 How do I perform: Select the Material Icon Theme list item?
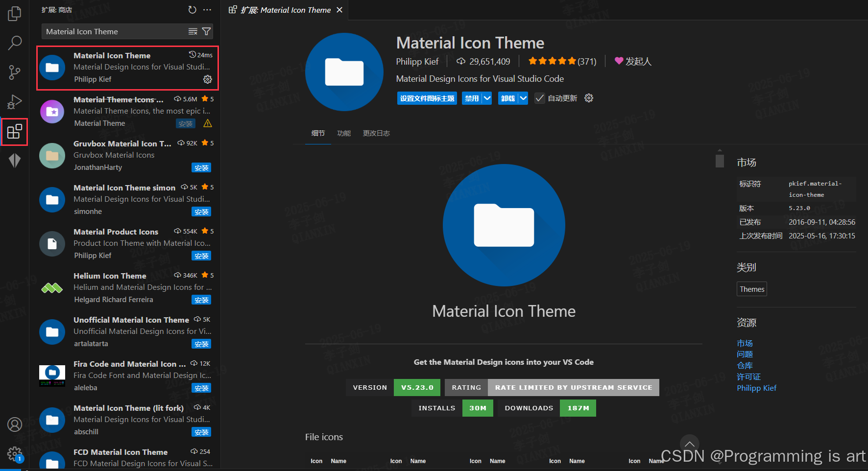coord(127,68)
